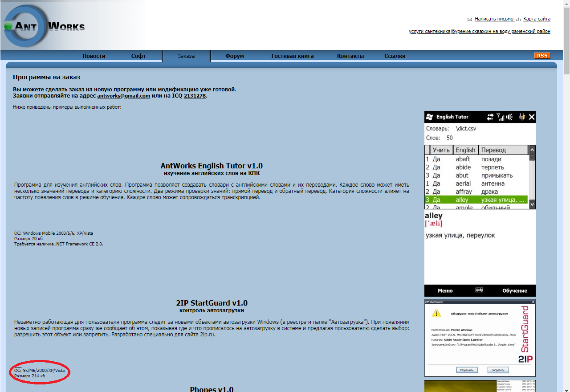Follow the ICQ number 2131278 link
The width and height of the screenshot is (570, 392).
(195, 96)
